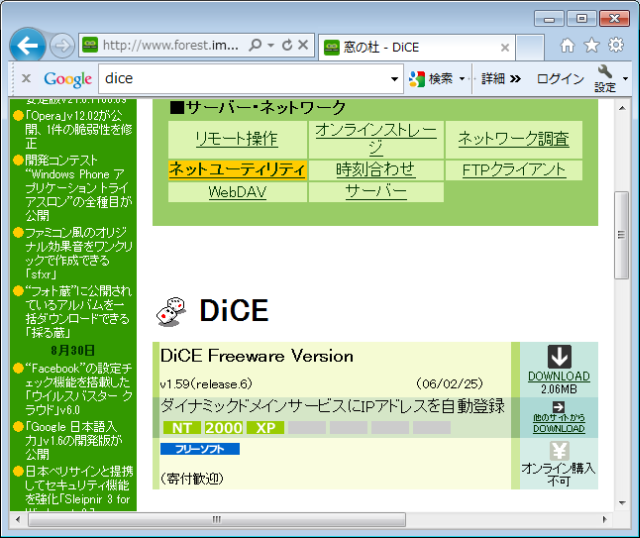Click the yen オンライン購入 icon

click(x=559, y=451)
